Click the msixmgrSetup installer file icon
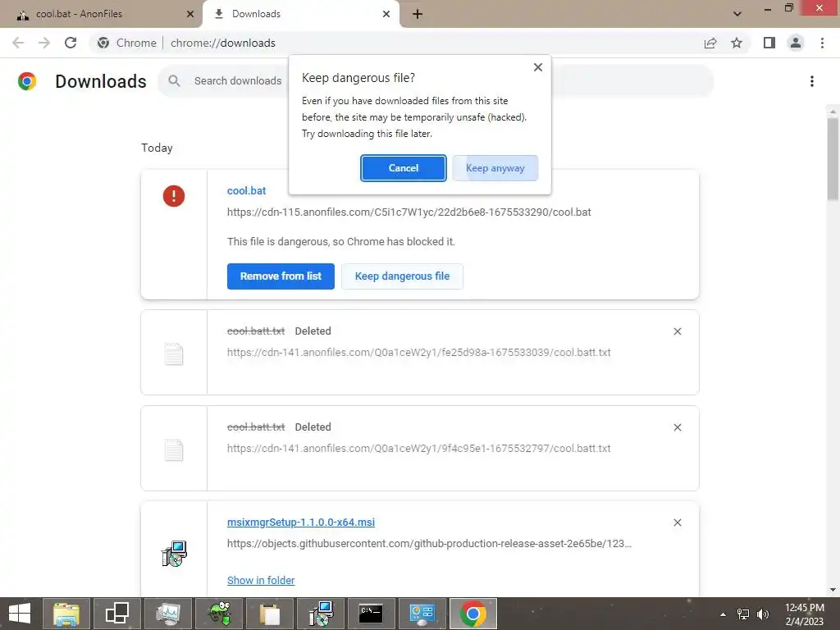 click(174, 554)
